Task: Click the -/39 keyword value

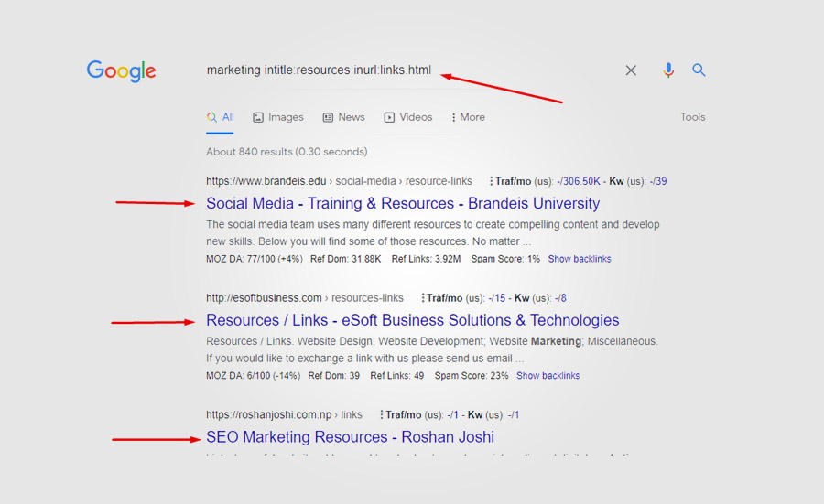Action: [658, 181]
